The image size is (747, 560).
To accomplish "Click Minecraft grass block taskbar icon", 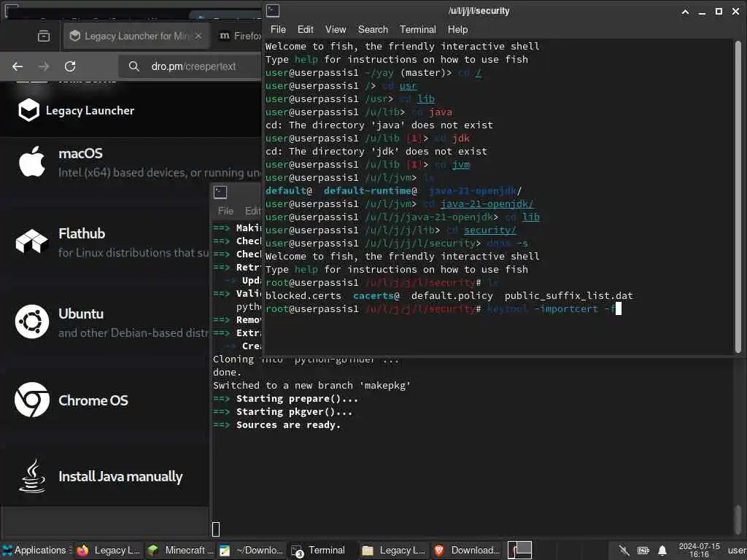I will tap(153, 551).
